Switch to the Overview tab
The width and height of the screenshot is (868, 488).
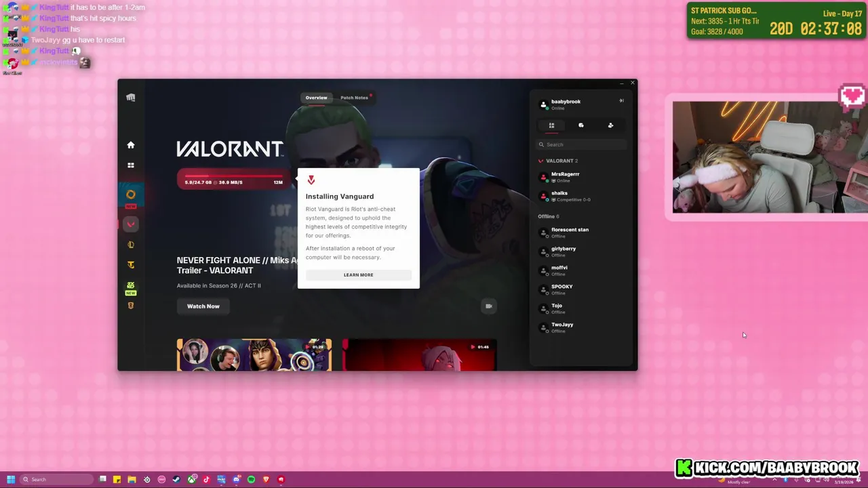point(316,98)
